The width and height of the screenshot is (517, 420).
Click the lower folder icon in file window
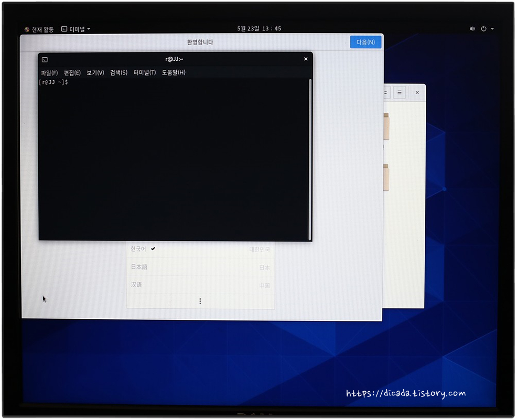[x=386, y=177]
